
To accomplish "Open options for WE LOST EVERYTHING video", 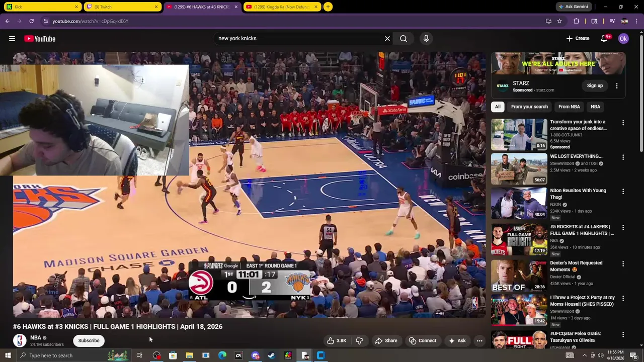I will [623, 157].
